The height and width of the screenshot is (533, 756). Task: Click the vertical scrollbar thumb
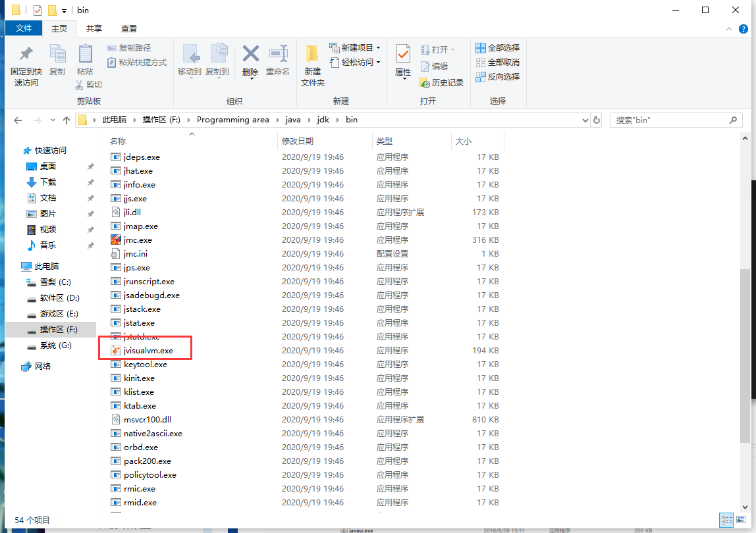(x=745, y=355)
